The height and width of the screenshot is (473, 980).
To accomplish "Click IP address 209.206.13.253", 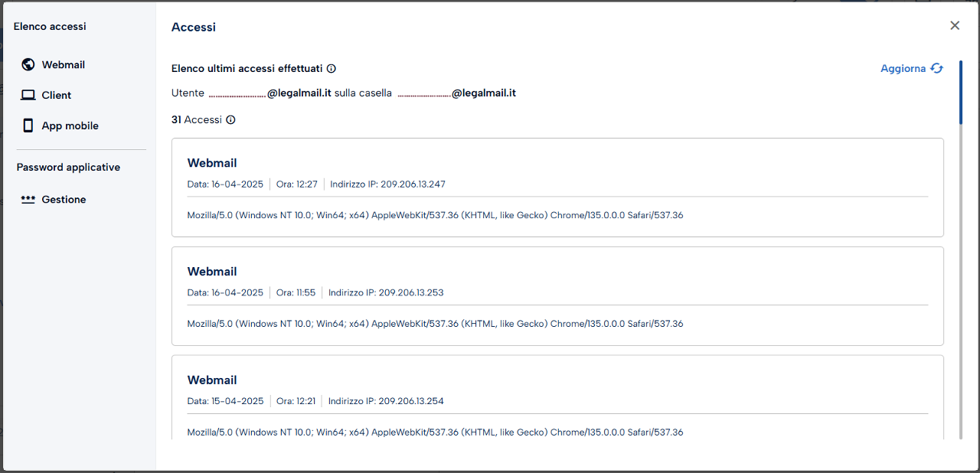I will (x=411, y=292).
